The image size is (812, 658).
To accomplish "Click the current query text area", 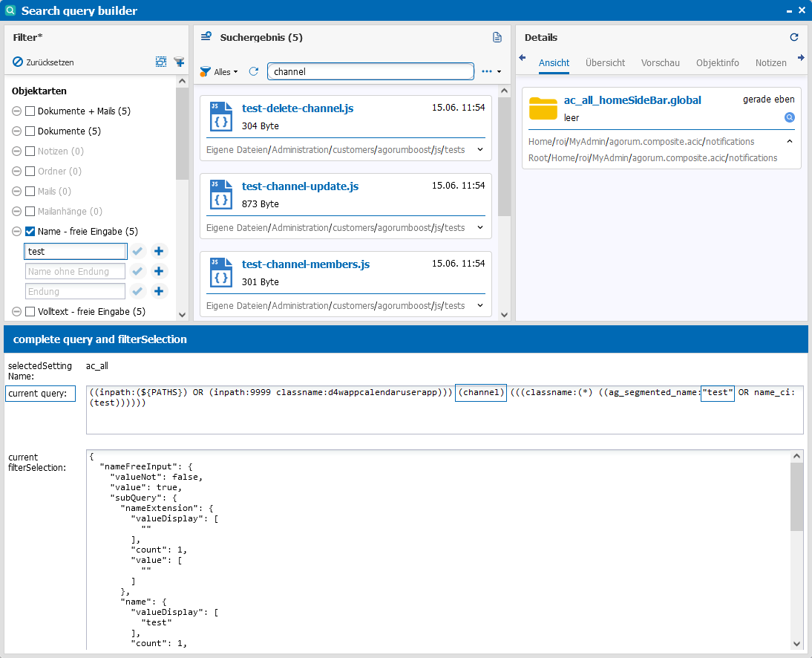I will 445,410.
